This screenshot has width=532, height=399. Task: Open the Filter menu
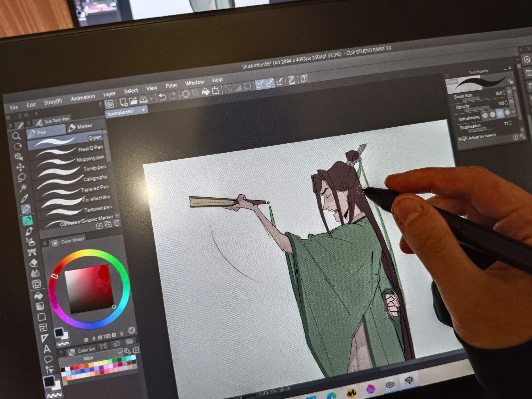coord(171,86)
